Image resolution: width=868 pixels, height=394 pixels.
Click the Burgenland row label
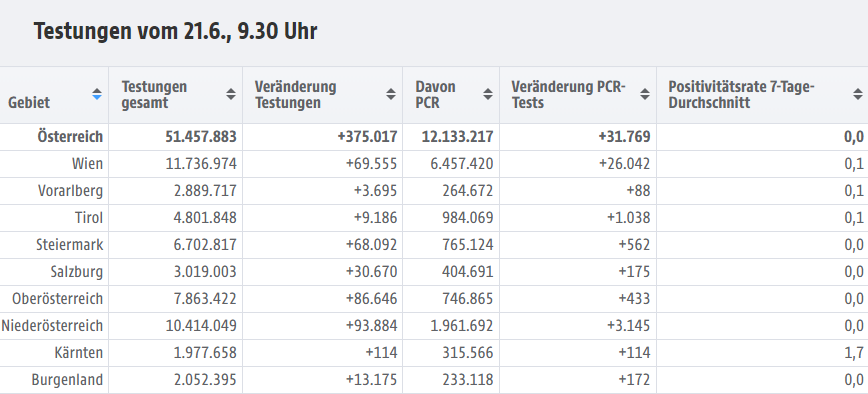click(x=67, y=381)
